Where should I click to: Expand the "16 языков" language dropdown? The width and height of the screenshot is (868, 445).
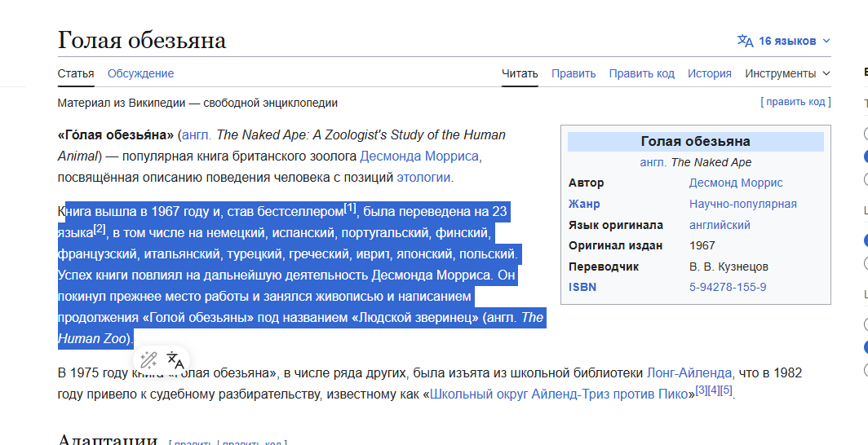(x=787, y=41)
